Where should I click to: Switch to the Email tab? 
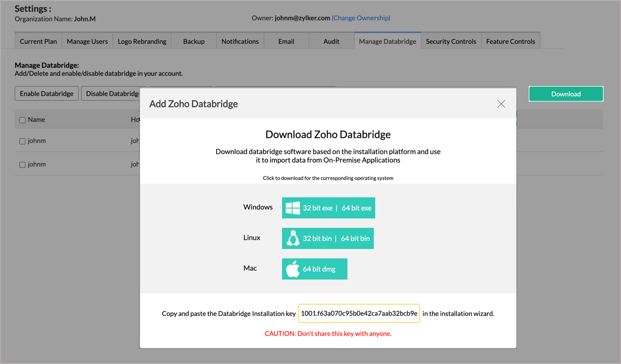(286, 41)
